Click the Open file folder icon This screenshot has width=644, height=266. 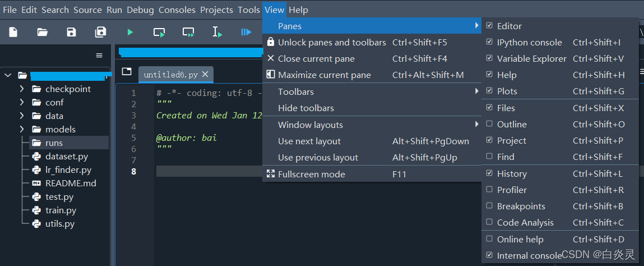tap(43, 32)
